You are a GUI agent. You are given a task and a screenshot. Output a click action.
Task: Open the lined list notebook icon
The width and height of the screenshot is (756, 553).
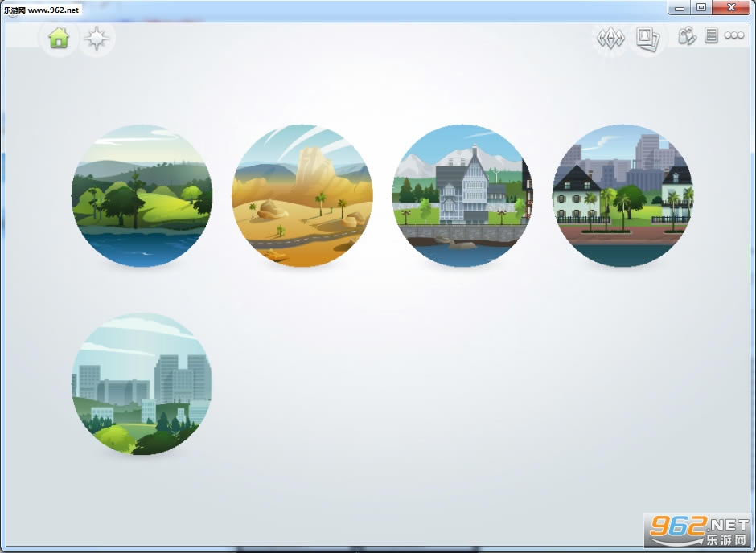(x=711, y=36)
